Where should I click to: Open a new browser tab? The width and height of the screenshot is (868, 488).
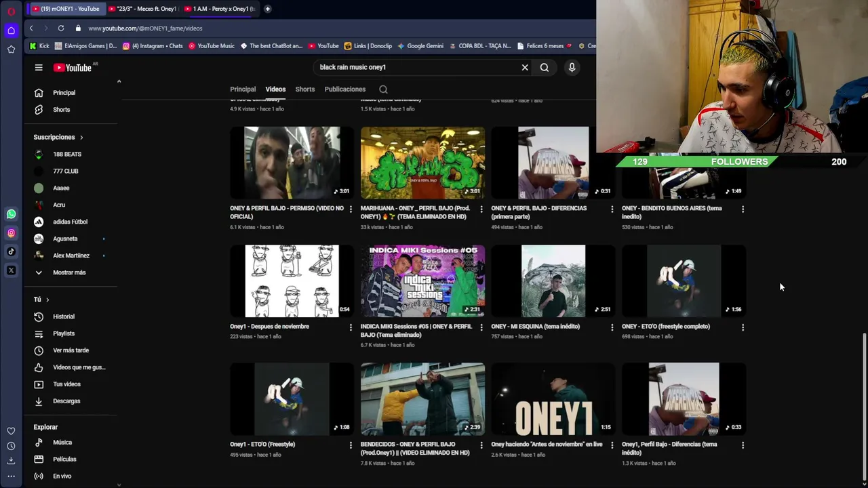267,9
